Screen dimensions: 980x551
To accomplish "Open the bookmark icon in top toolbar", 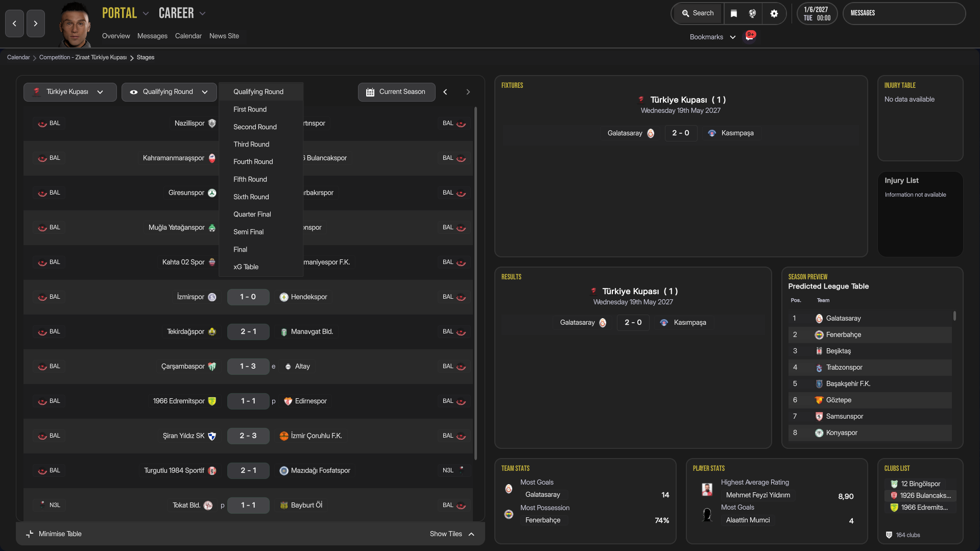I will pos(734,14).
